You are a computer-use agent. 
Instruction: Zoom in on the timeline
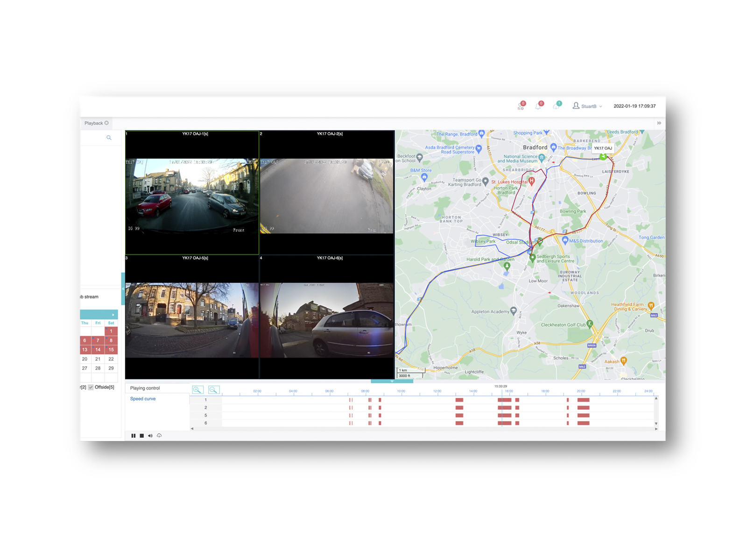click(197, 390)
